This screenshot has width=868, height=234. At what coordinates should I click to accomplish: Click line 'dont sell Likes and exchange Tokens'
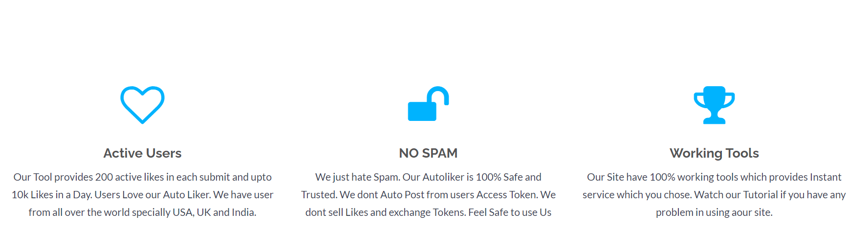[428, 212]
